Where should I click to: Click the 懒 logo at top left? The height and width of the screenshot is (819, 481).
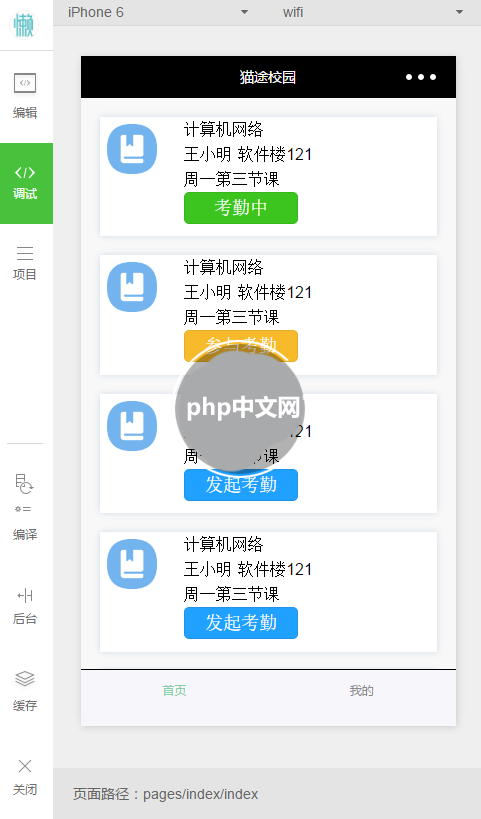24,25
